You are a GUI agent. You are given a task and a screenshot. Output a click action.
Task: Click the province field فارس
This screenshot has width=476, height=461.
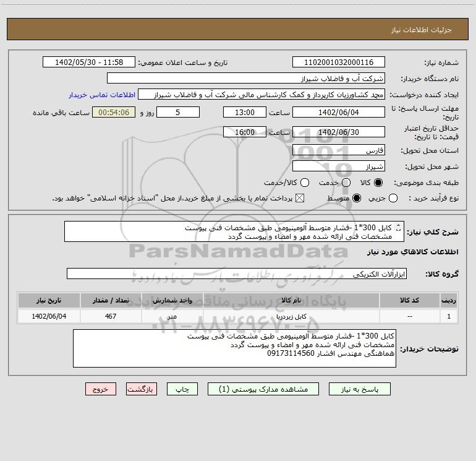pos(339,150)
